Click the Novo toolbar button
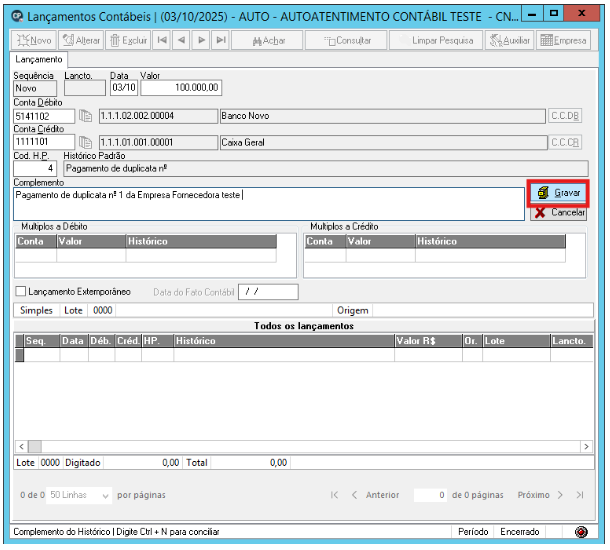Image resolution: width=610 pixels, height=550 pixels. click(x=34, y=40)
